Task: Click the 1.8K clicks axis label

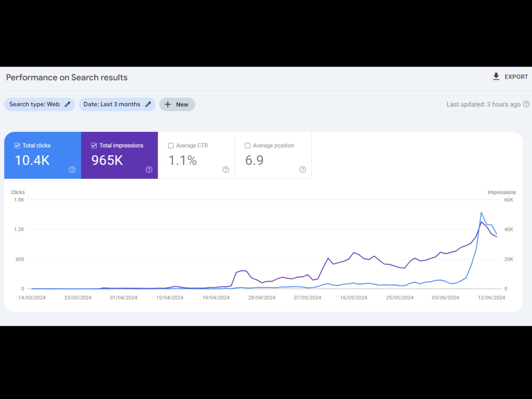Action: click(x=19, y=200)
